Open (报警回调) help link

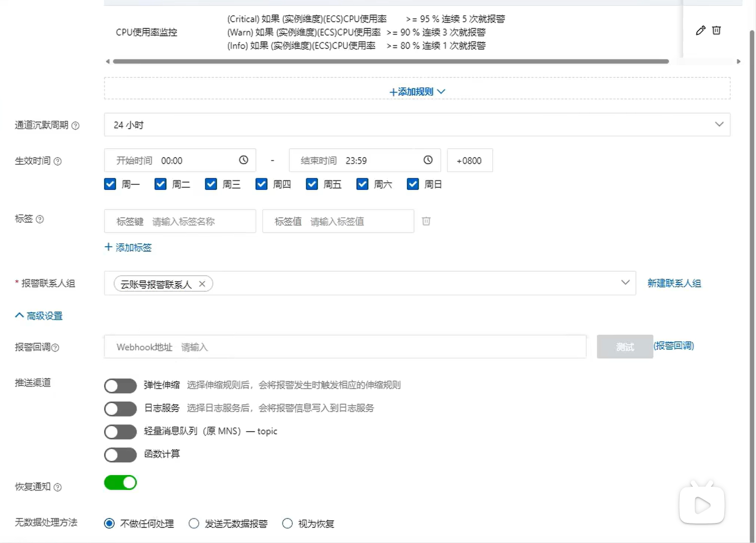tap(674, 346)
